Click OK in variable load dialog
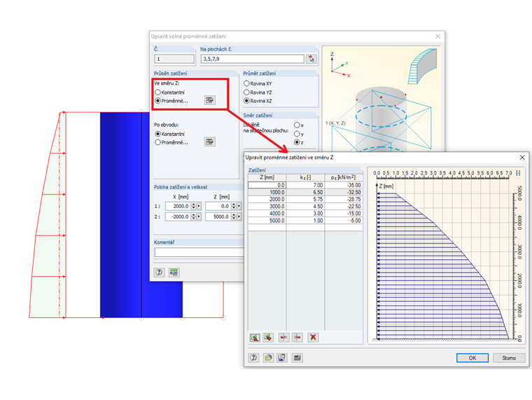The image size is (532, 400). (472, 358)
